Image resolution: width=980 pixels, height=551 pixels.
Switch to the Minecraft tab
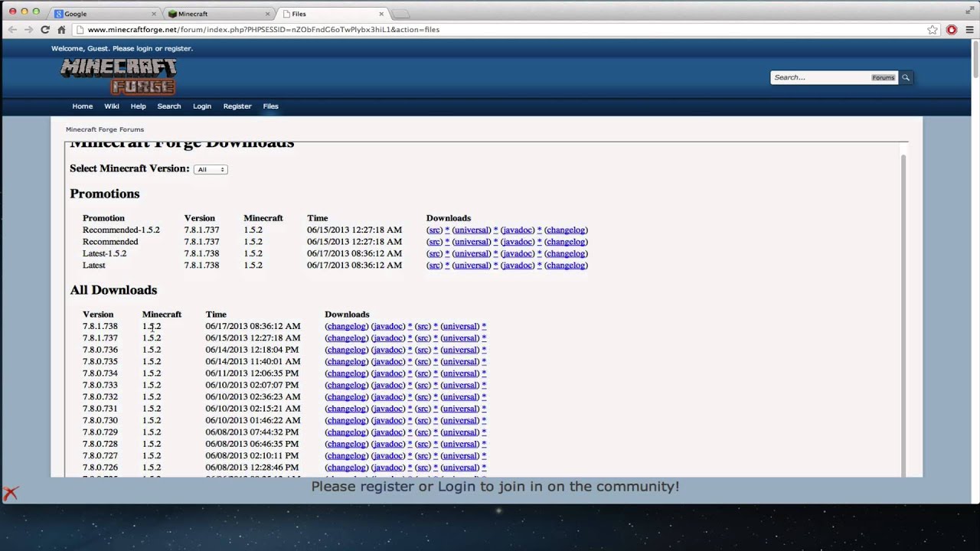point(218,14)
